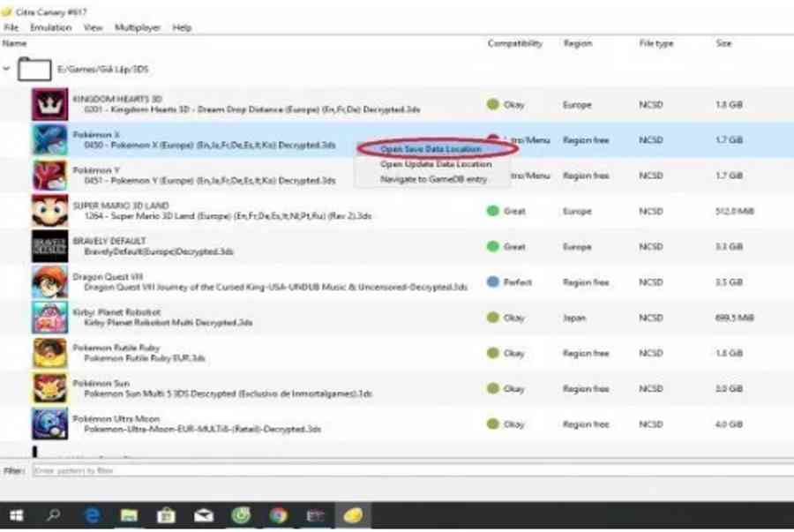This screenshot has height=532, width=794.
Task: Launch Microsoft Edge from the taskbar
Action: point(92,515)
